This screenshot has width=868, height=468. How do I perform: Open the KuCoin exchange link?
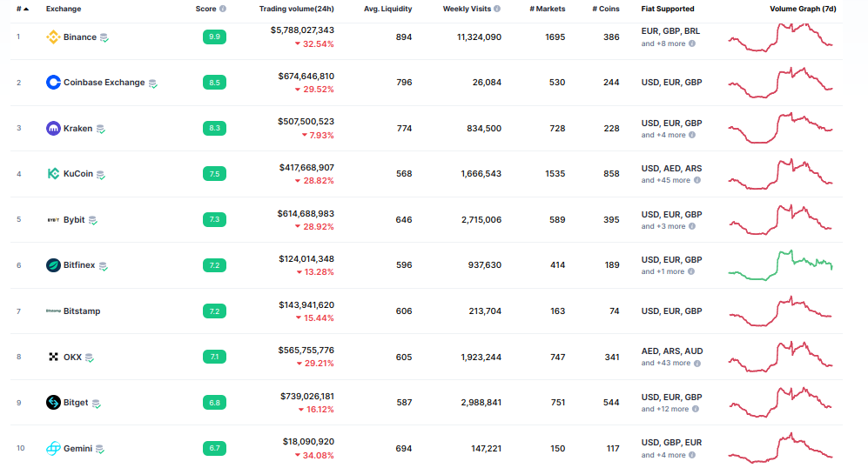[78, 174]
